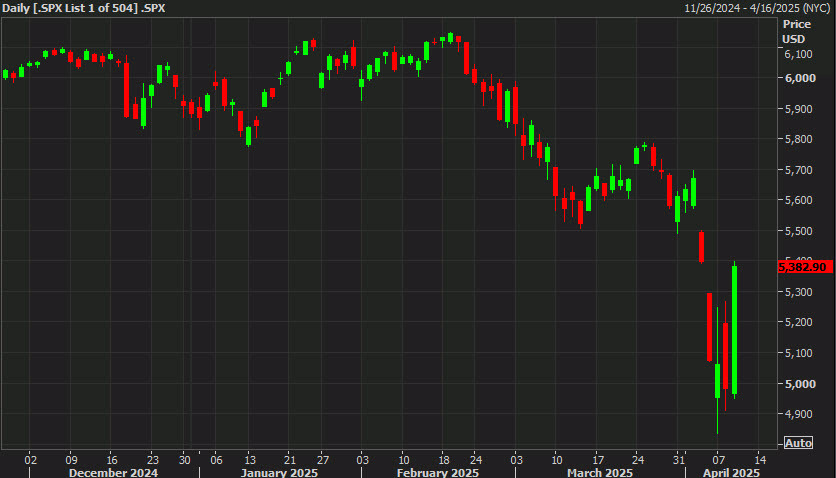Select the 5,200 price axis label
The height and width of the screenshot is (478, 836).
point(799,322)
